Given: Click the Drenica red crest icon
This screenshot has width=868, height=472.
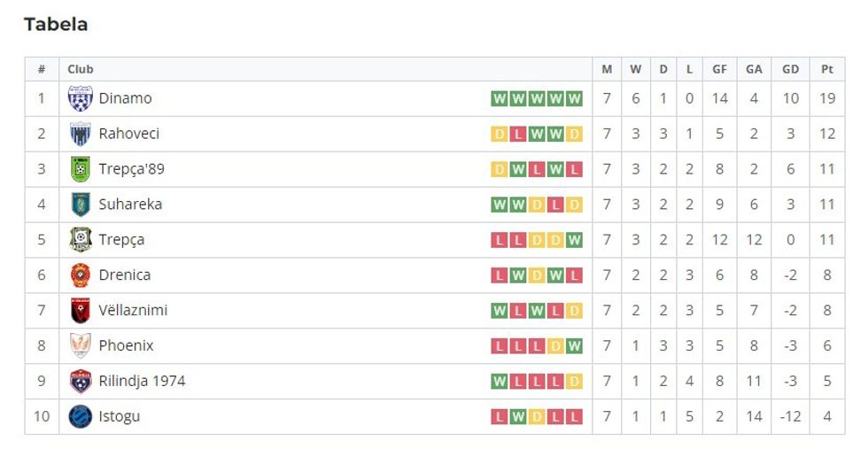Looking at the screenshot, I should pos(81,275).
